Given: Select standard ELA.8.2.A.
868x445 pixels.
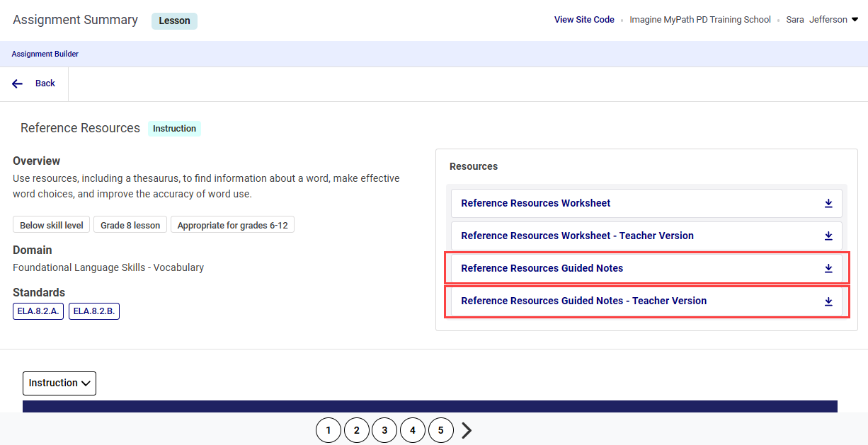Looking at the screenshot, I should pos(38,311).
